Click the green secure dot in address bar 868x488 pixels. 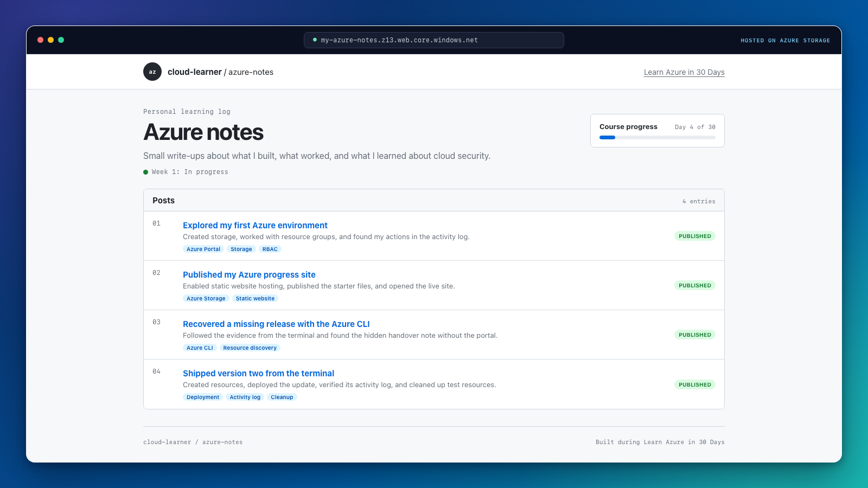315,40
